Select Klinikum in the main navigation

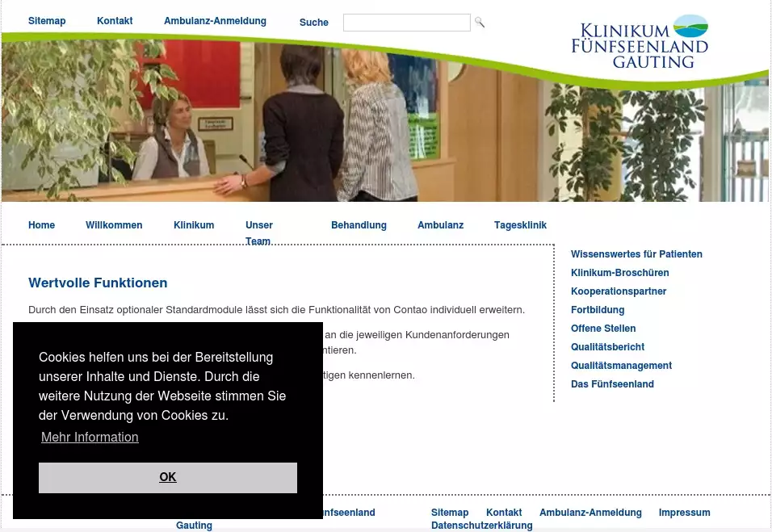194,225
